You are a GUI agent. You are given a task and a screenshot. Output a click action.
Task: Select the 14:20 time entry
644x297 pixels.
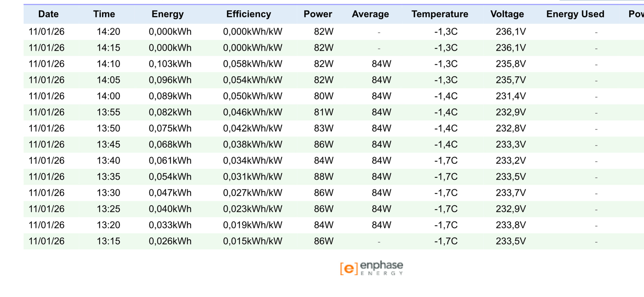108,32
